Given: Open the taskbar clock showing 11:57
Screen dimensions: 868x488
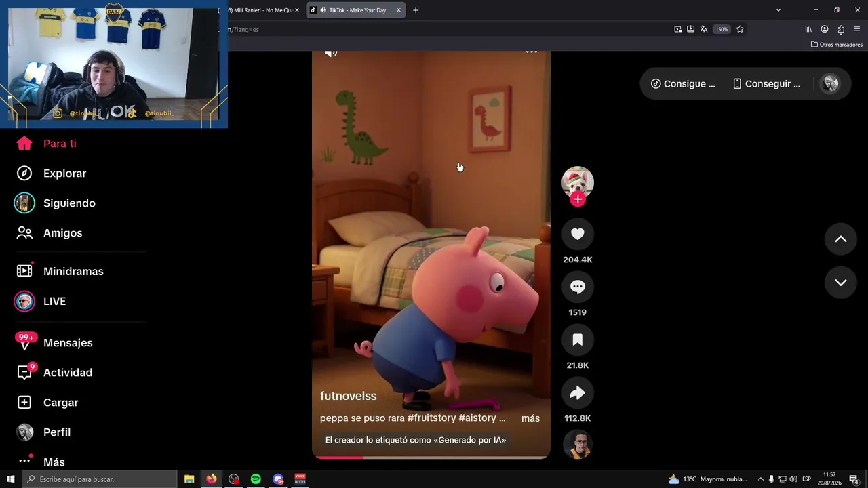Looking at the screenshot, I should 829,479.
